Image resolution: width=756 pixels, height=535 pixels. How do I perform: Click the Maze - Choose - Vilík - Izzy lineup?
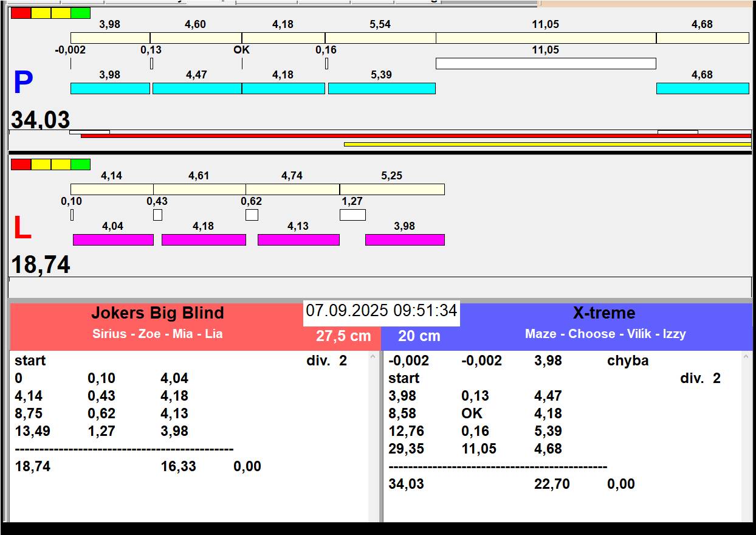605,334
